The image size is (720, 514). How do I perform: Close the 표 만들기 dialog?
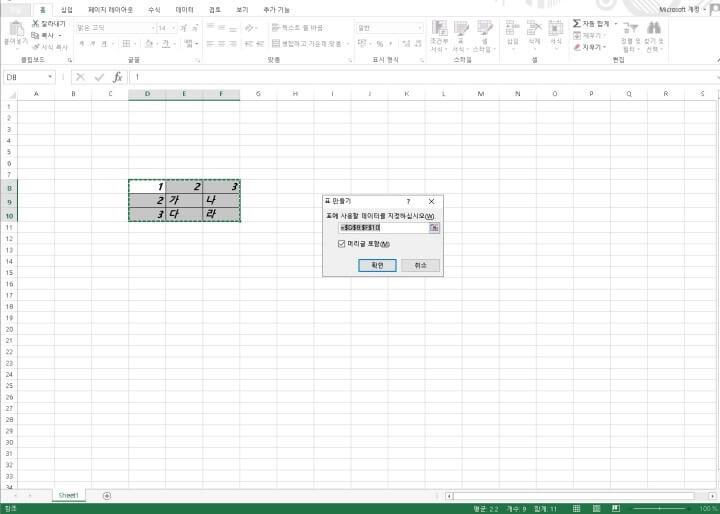[431, 201]
